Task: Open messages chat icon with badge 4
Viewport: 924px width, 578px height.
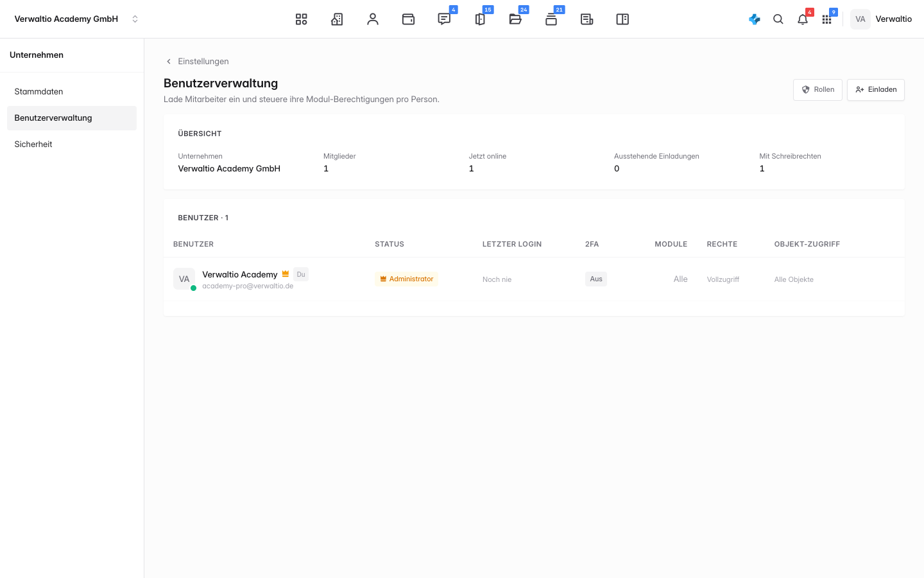Action: pyautogui.click(x=444, y=19)
